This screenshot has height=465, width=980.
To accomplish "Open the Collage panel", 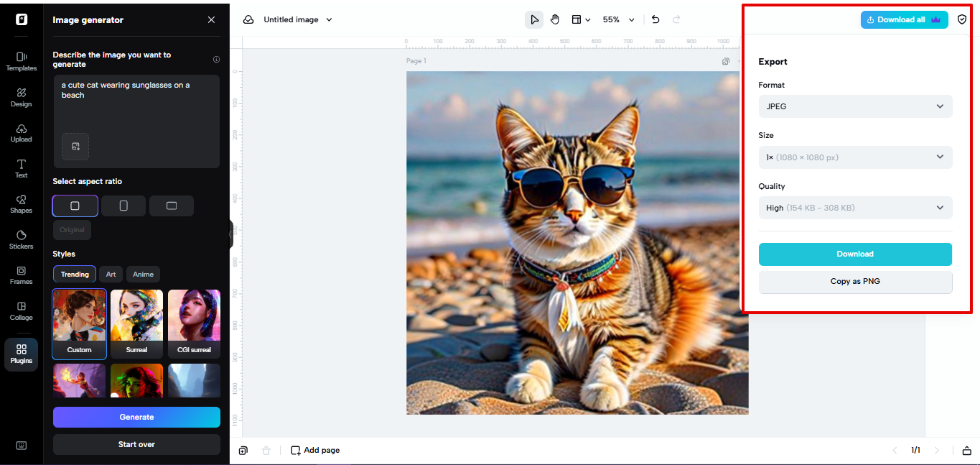I will click(21, 310).
